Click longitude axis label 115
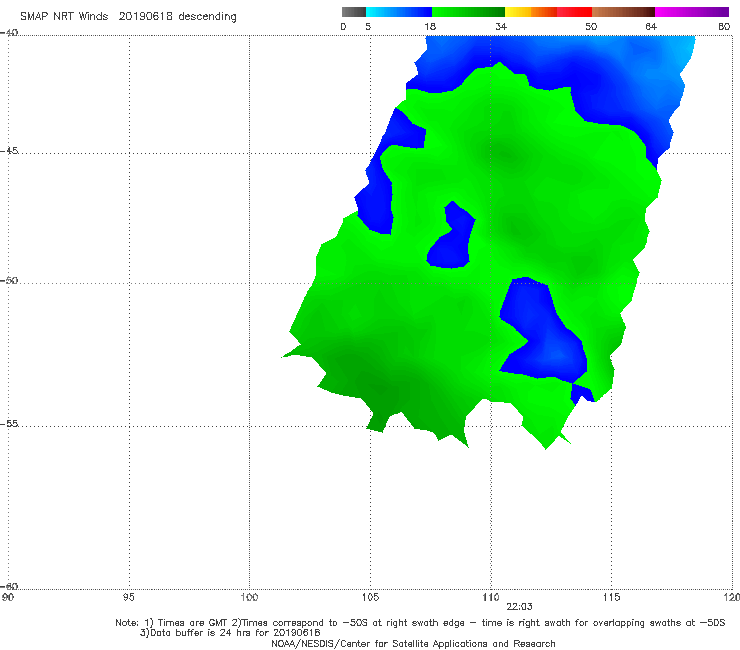This screenshot has width=740, height=650. (x=612, y=598)
